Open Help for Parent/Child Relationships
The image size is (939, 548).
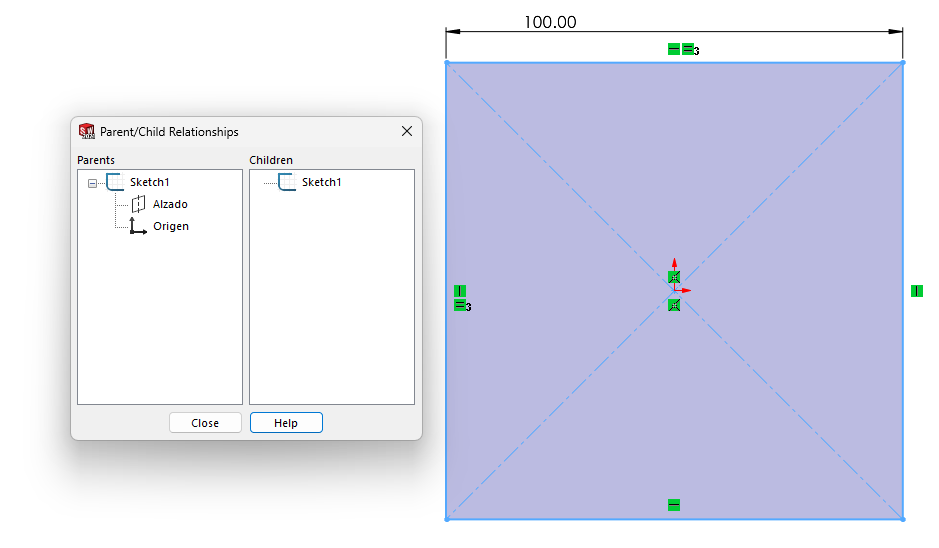tap(286, 423)
